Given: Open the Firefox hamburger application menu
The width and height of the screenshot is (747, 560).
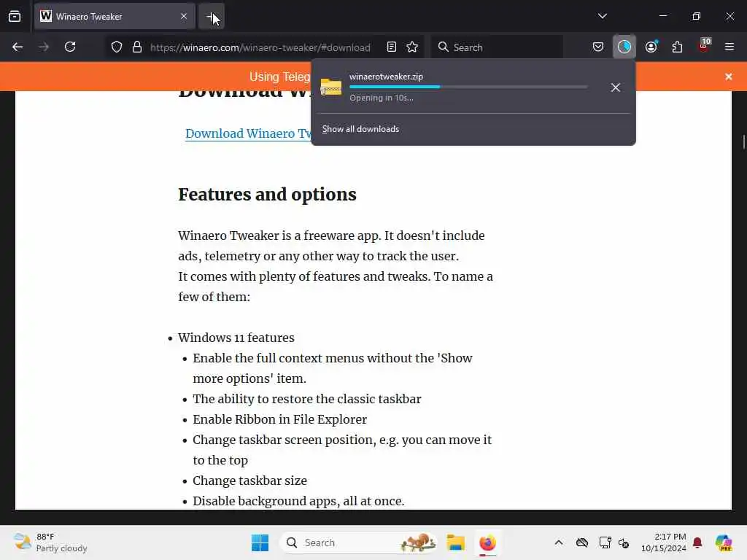Looking at the screenshot, I should tap(729, 47).
